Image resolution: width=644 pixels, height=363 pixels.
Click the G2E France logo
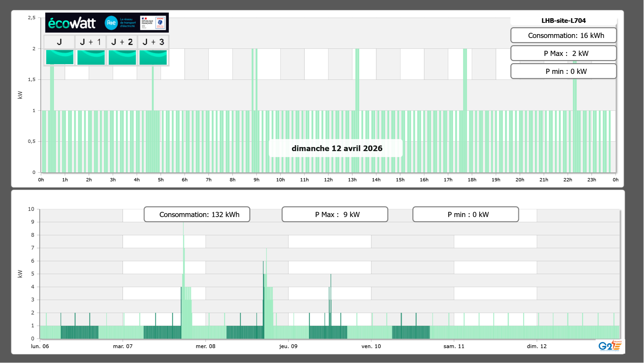coord(610,346)
